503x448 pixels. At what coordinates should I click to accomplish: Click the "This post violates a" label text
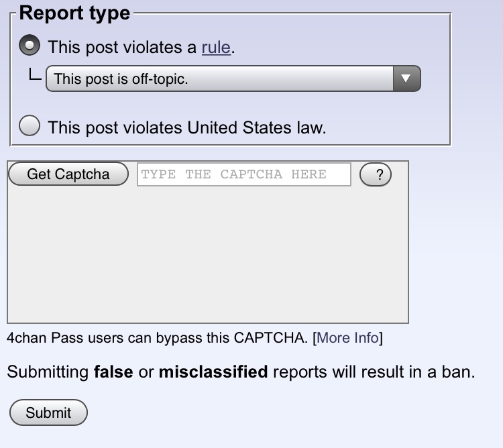(x=123, y=48)
